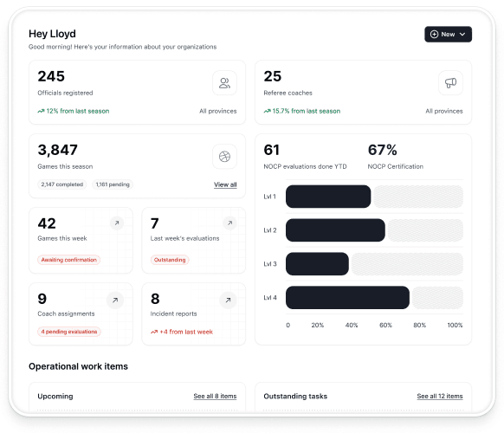
Task: Open Last week's evaluations arrow icon
Action: click(229, 223)
